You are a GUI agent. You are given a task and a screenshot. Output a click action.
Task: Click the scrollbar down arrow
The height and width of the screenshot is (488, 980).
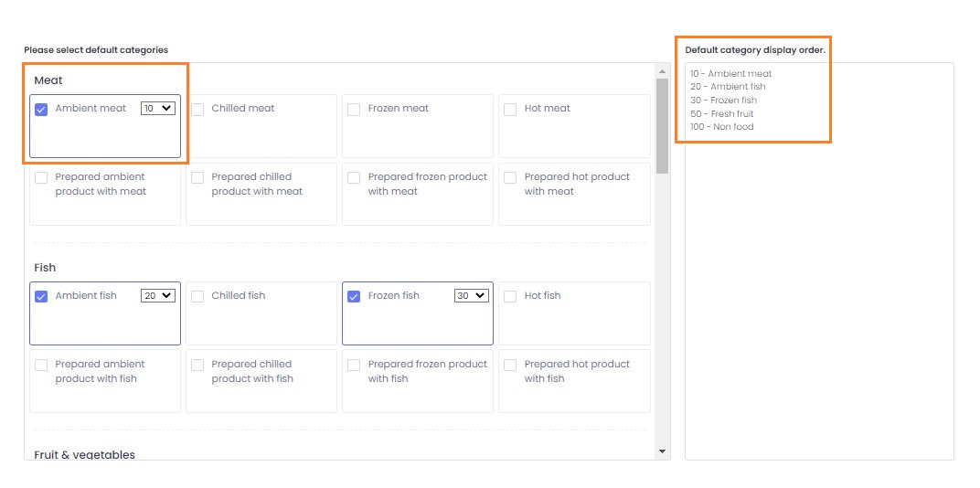click(663, 451)
